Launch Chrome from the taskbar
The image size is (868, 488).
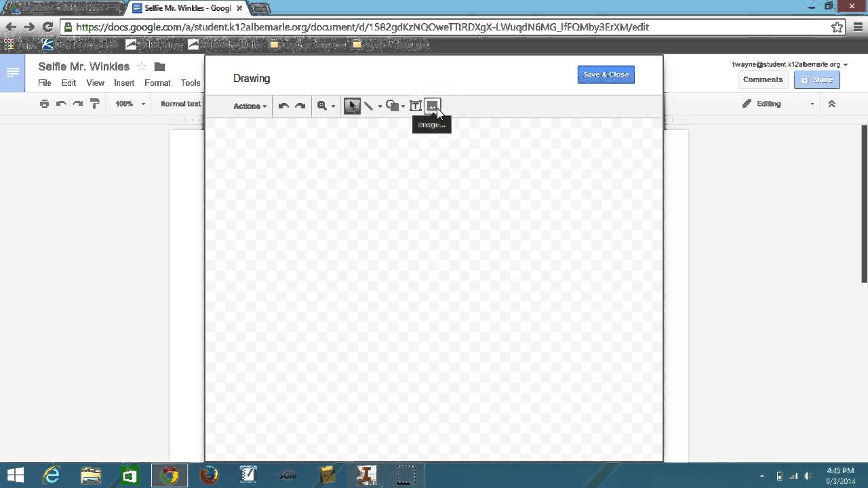(169, 474)
